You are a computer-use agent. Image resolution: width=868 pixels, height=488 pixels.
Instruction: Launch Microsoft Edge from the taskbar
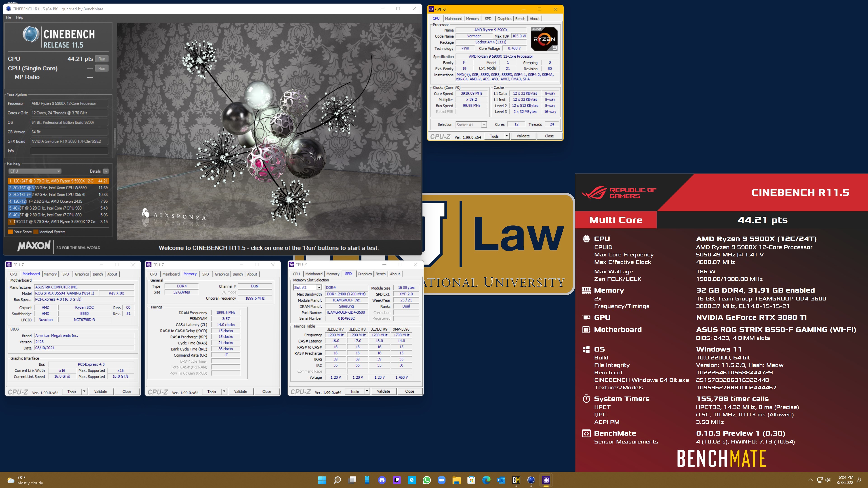pos(486,480)
